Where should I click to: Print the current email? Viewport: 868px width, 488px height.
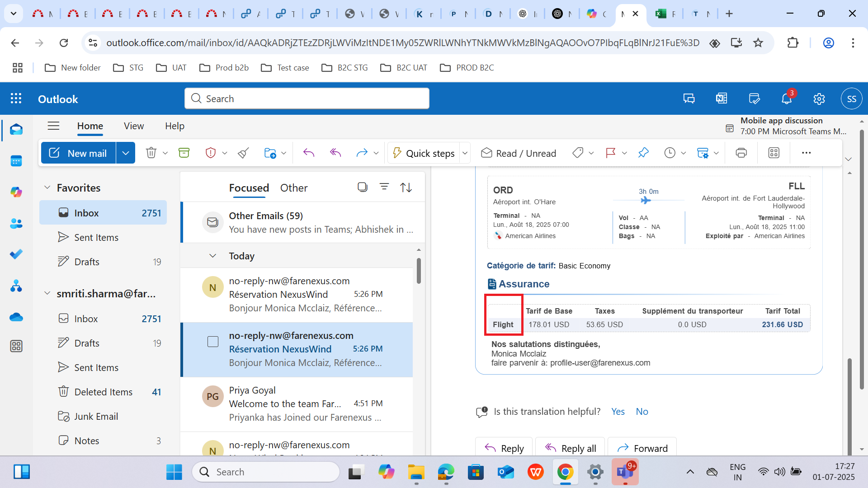pos(741,153)
